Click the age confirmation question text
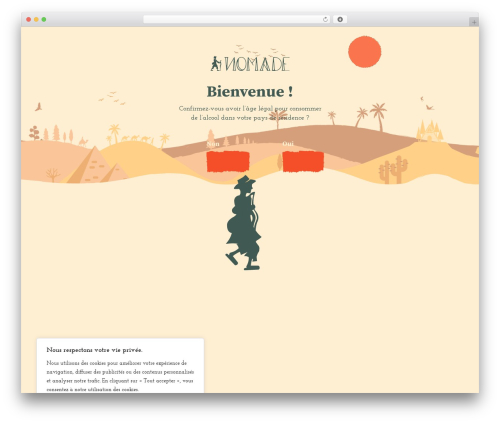500x423 pixels. tap(250, 113)
